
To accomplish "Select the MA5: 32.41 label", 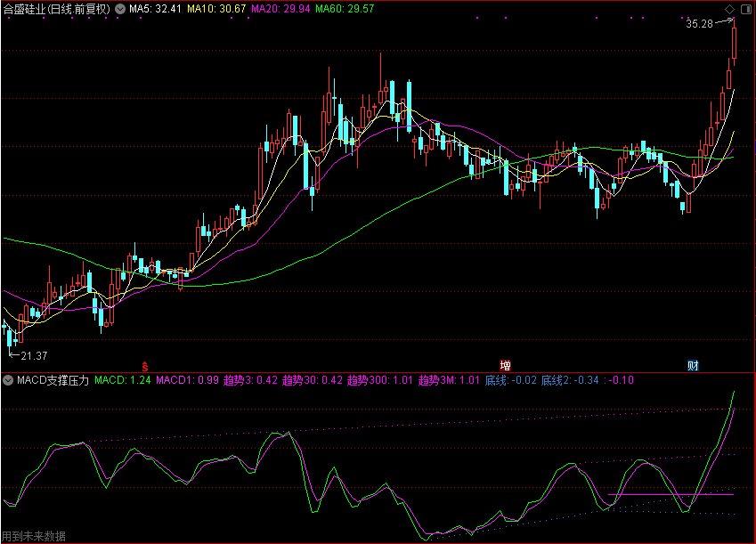I will [155, 9].
